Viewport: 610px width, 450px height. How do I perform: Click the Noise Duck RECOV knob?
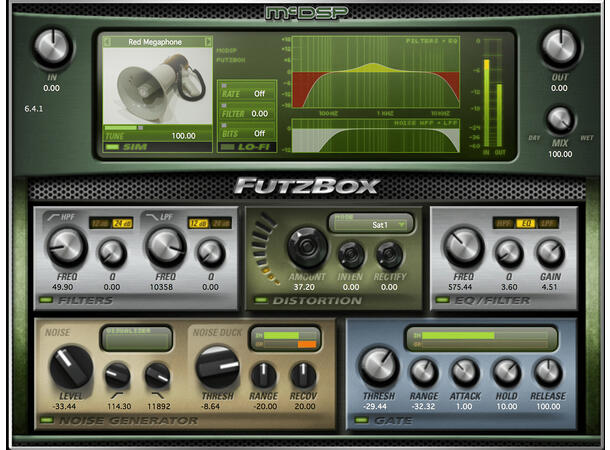point(303,375)
